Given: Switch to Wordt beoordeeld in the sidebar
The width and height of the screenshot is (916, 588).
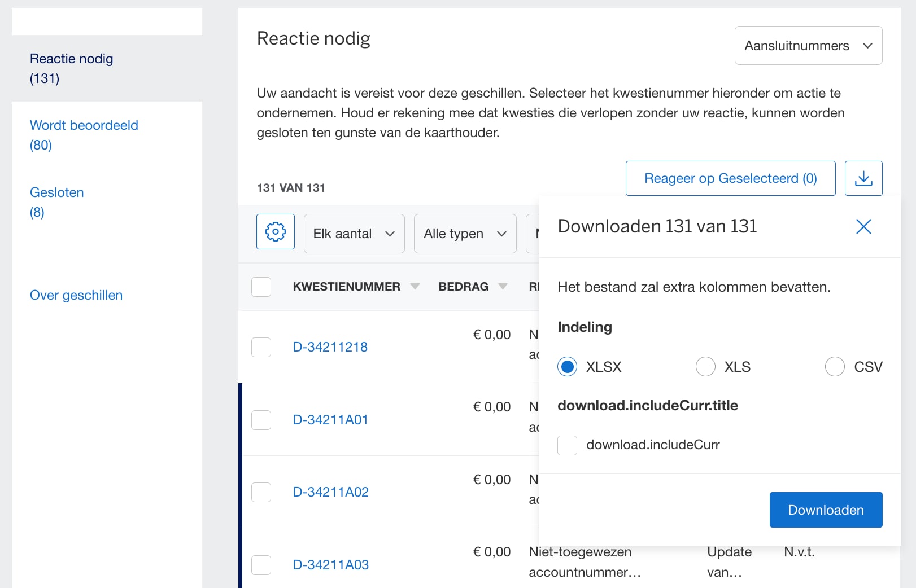Looking at the screenshot, I should point(84,125).
